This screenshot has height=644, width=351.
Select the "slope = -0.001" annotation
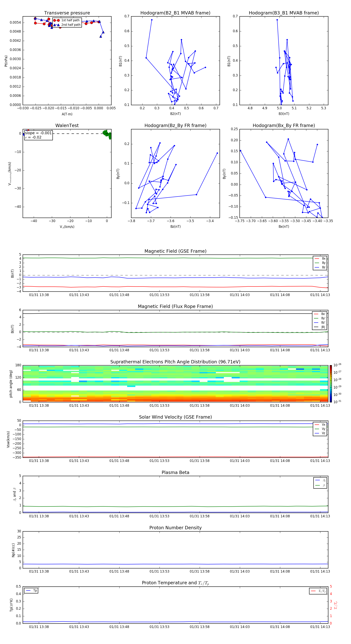pyautogui.click(x=38, y=133)
